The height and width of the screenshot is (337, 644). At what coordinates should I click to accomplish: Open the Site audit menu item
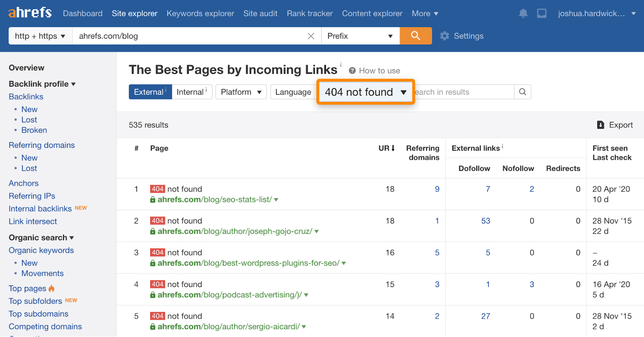pyautogui.click(x=260, y=13)
